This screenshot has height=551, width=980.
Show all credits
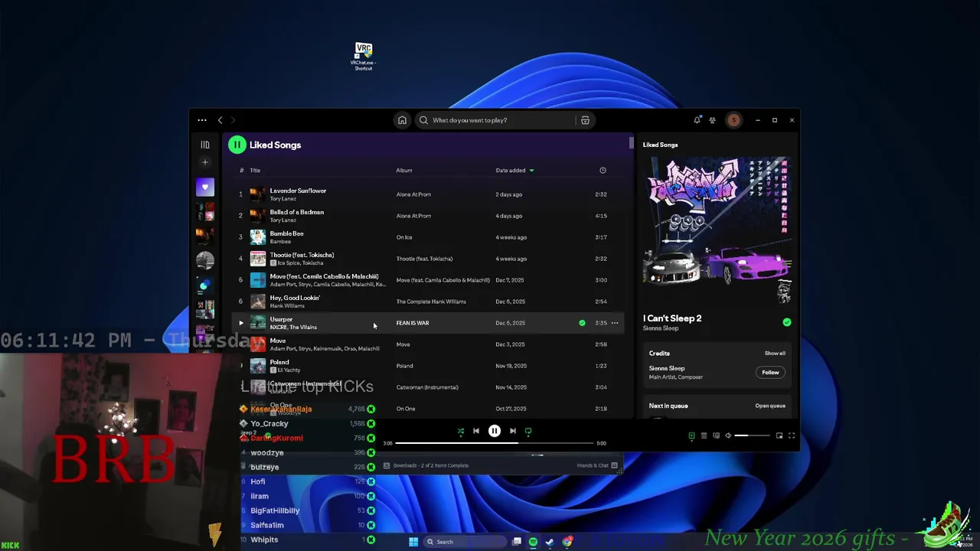tap(775, 354)
